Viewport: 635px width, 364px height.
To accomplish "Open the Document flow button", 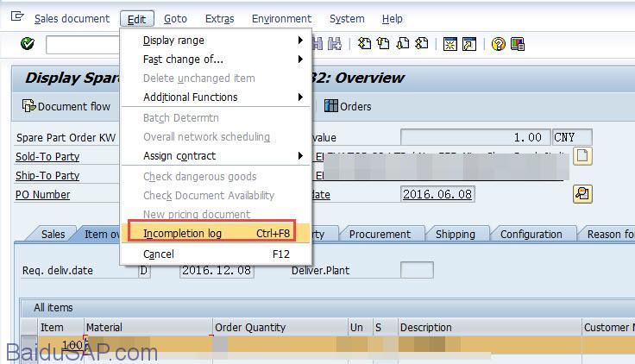I will point(66,106).
